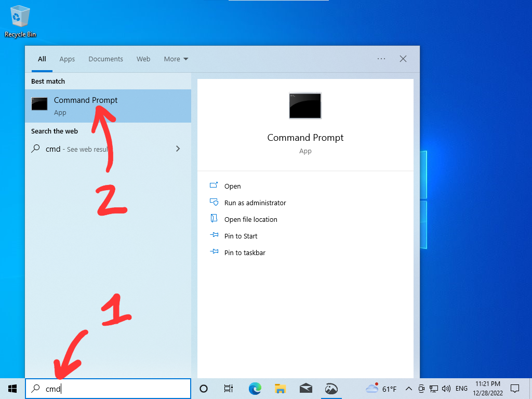The height and width of the screenshot is (399, 532).
Task: Click the ENG language indicator
Action: click(461, 389)
